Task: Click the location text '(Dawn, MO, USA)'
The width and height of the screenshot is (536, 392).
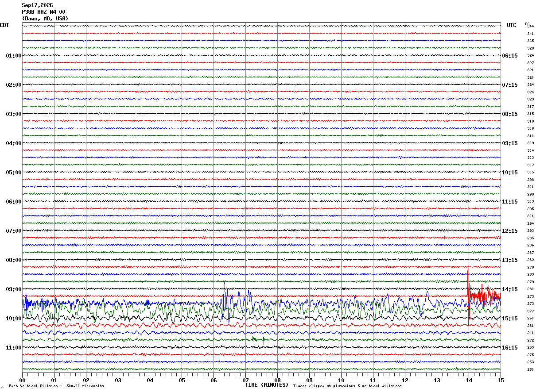Action: click(45, 19)
